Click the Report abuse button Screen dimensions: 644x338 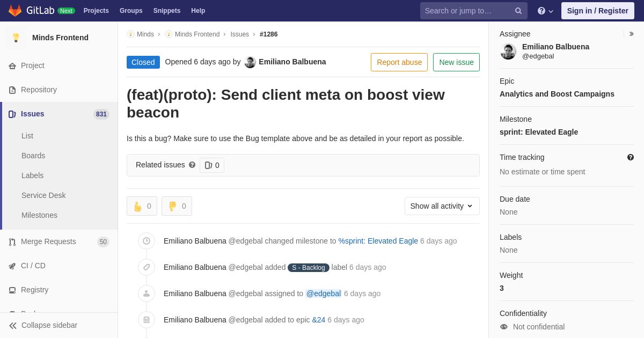pyautogui.click(x=399, y=62)
